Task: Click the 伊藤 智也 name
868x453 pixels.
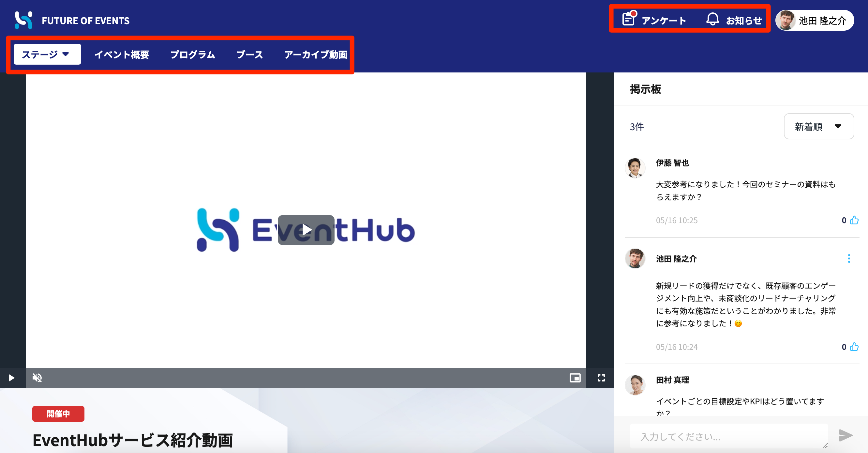Action: point(672,163)
